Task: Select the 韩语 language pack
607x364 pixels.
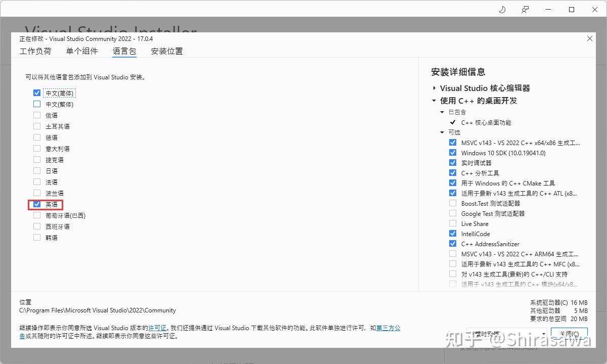Action: point(37,237)
